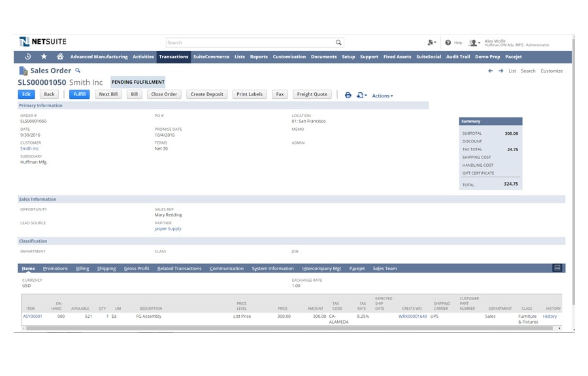This screenshot has width=588, height=376.
Task: Open the Create New dropdown in header
Action: 431,43
